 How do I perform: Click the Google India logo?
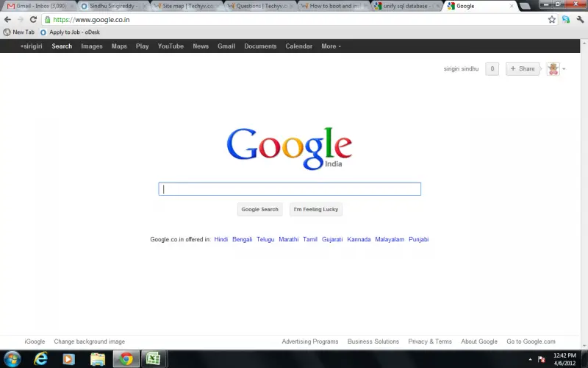click(x=290, y=149)
